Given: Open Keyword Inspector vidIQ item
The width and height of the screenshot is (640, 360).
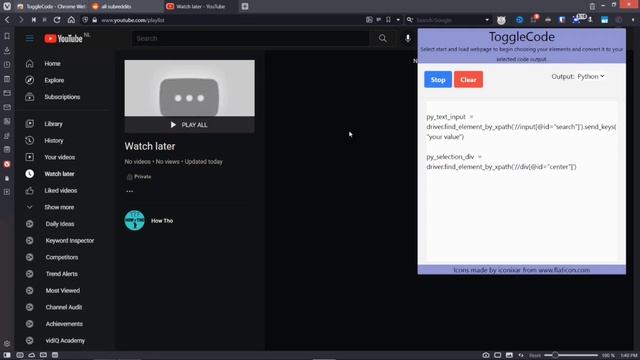Looking at the screenshot, I should 69,241.
